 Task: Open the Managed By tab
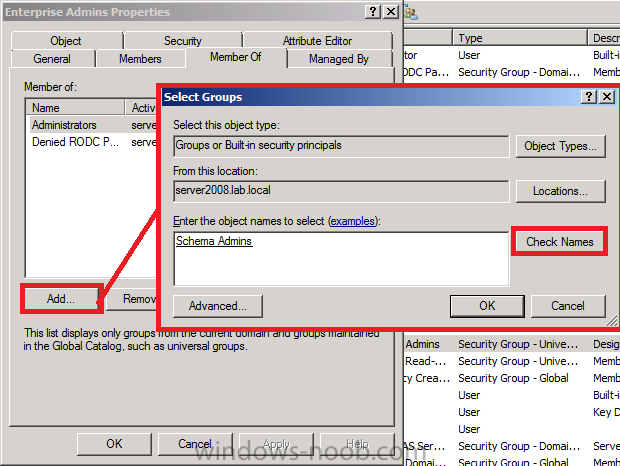point(339,58)
